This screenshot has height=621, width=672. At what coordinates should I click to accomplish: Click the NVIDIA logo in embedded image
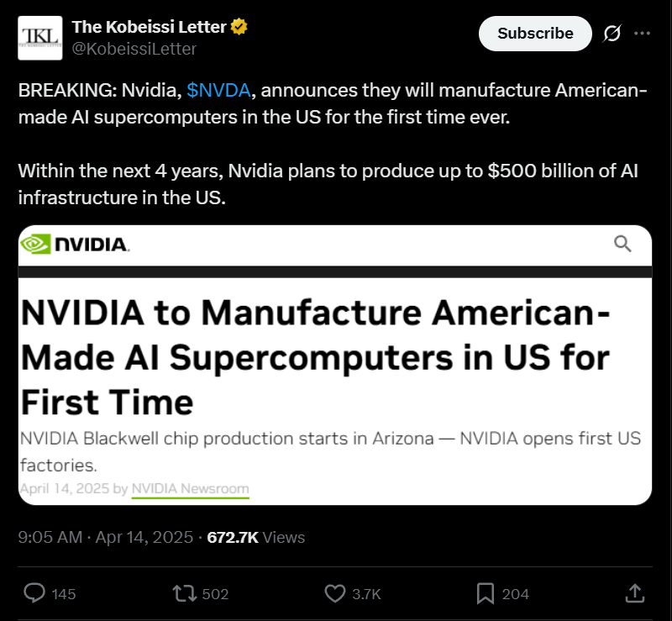(x=75, y=244)
